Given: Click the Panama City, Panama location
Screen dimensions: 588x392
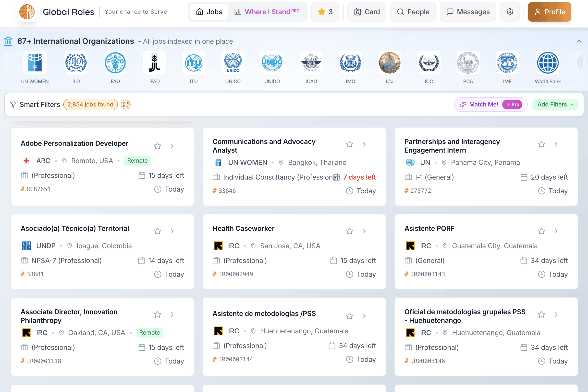Looking at the screenshot, I should 485,162.
